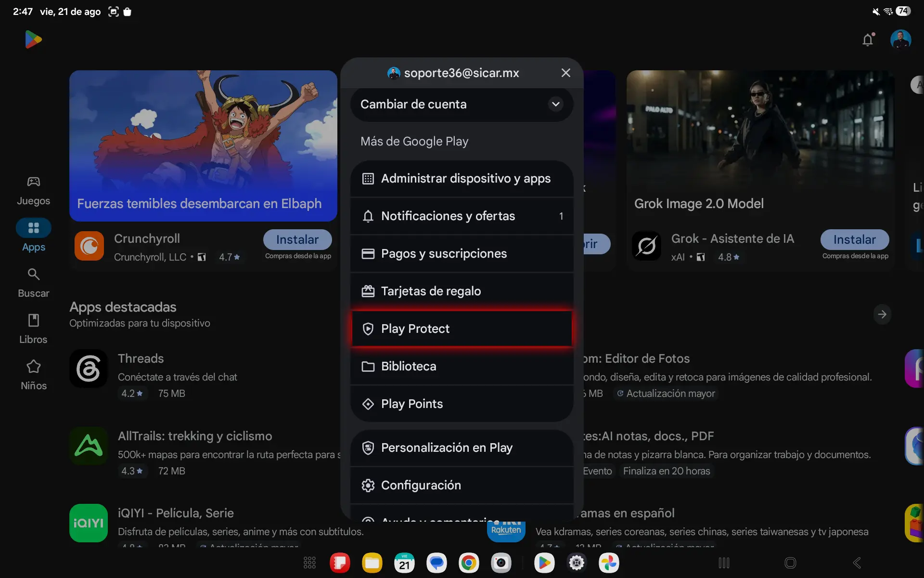Click Apps destacadas heading

pos(123,307)
